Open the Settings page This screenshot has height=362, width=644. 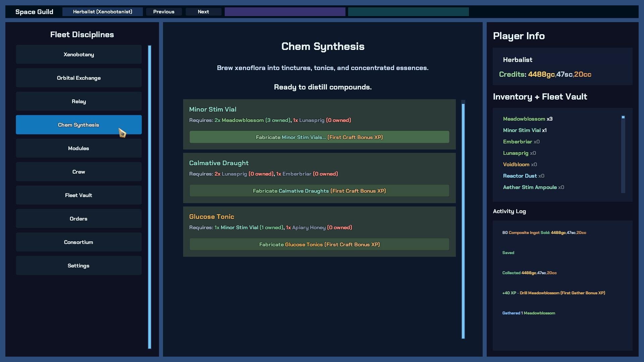click(x=78, y=265)
